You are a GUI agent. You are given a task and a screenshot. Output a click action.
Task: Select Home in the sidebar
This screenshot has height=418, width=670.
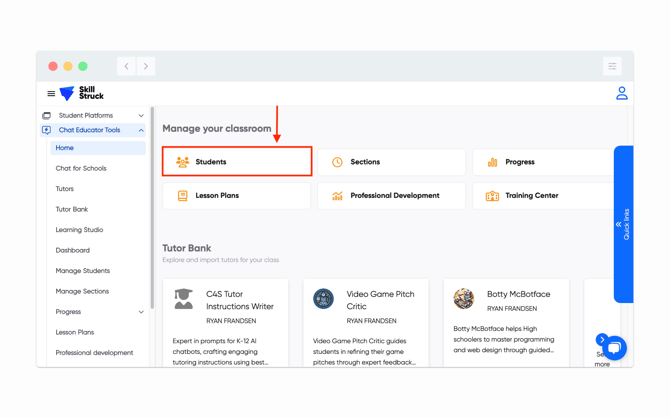65,148
